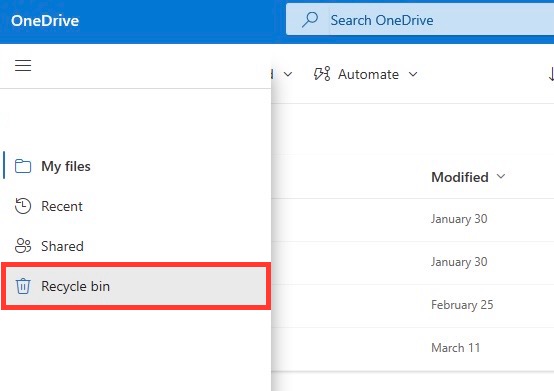
Task: Expand the Automate dropdown chevron
Action: pyautogui.click(x=413, y=74)
